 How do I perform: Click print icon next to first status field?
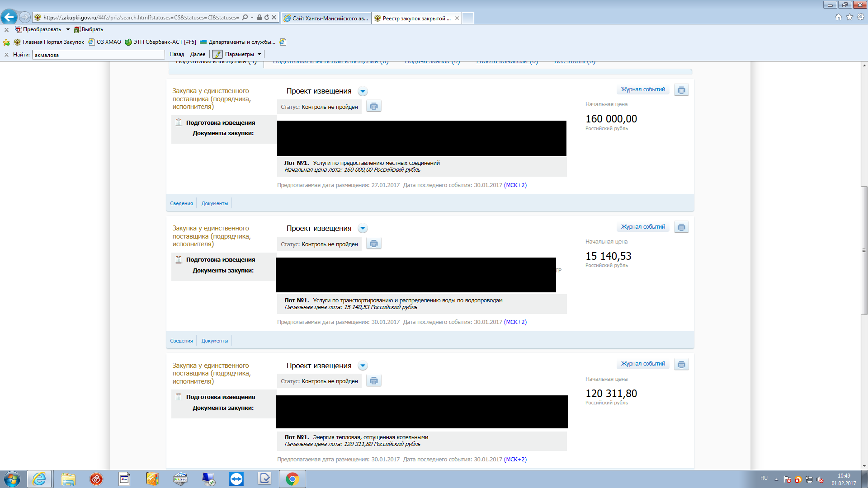click(x=373, y=107)
